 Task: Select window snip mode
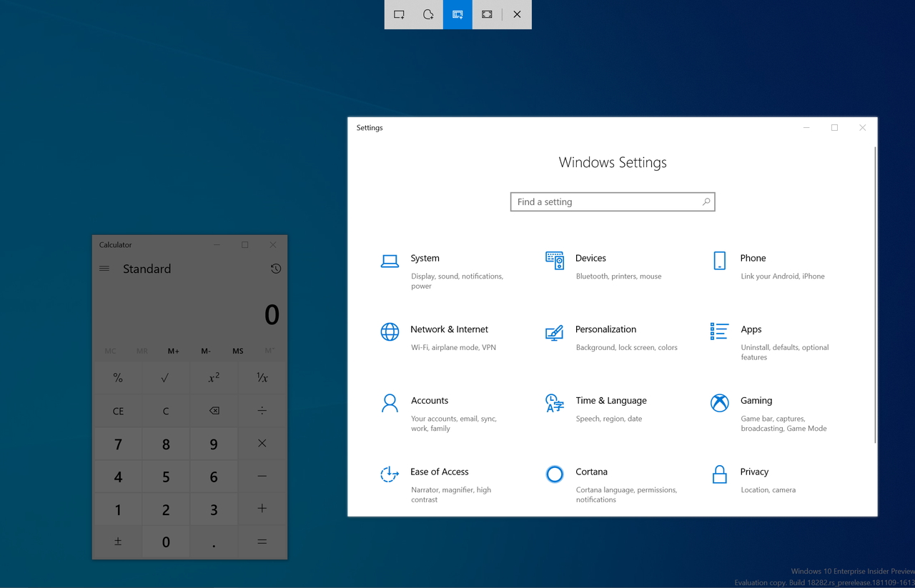pyautogui.click(x=457, y=14)
